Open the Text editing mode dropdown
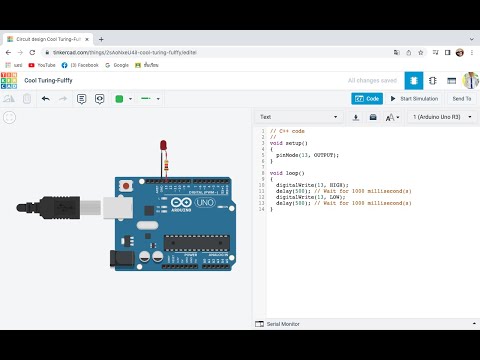Screen dimensions: 480x360 [299, 117]
